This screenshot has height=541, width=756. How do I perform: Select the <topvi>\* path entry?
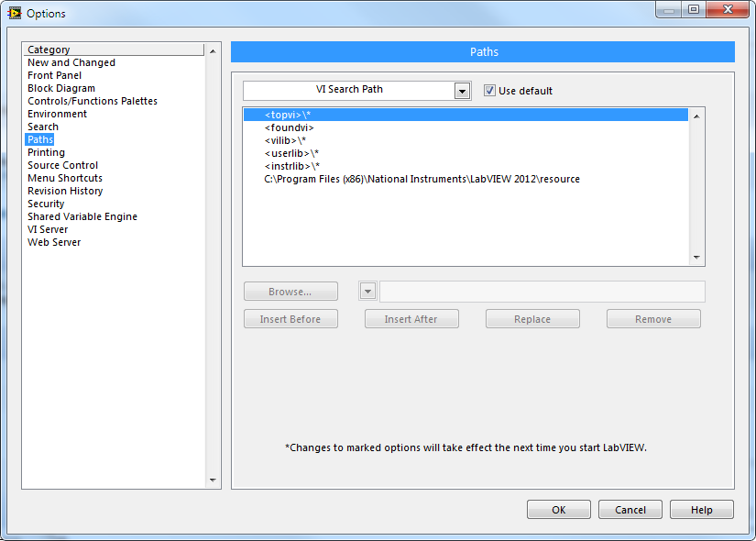click(x=466, y=115)
